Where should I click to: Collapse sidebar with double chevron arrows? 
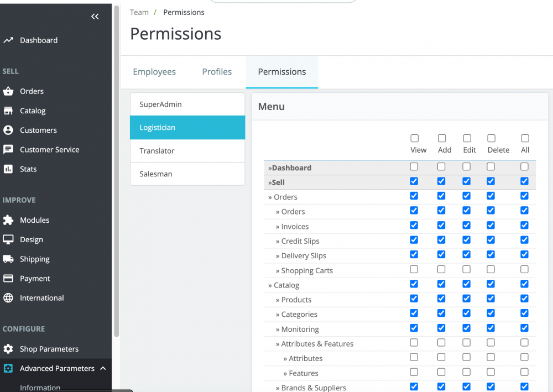(x=95, y=17)
